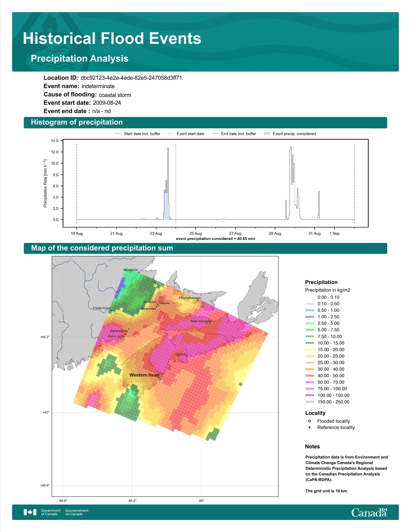The image size is (411, 532).
Task: Click The grid unit is 10 km note
Action: coord(327,491)
